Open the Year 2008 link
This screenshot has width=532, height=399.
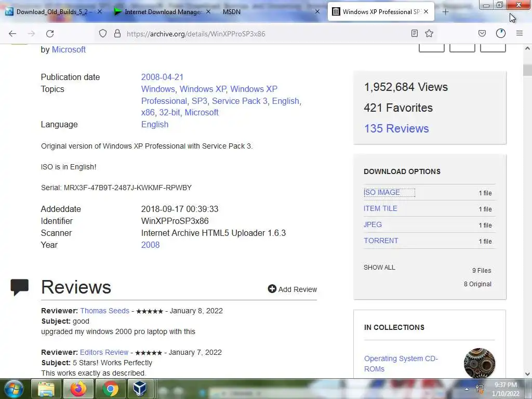[x=150, y=245]
